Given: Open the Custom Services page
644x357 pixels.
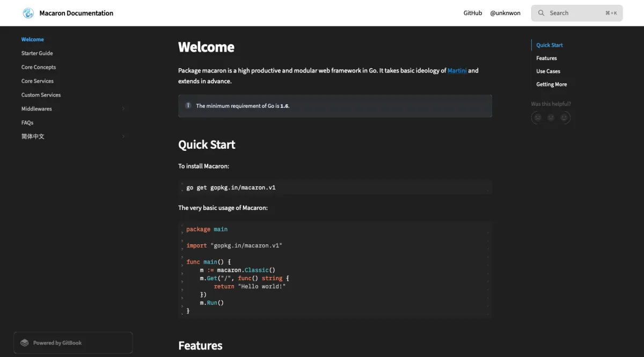Looking at the screenshot, I should point(41,95).
